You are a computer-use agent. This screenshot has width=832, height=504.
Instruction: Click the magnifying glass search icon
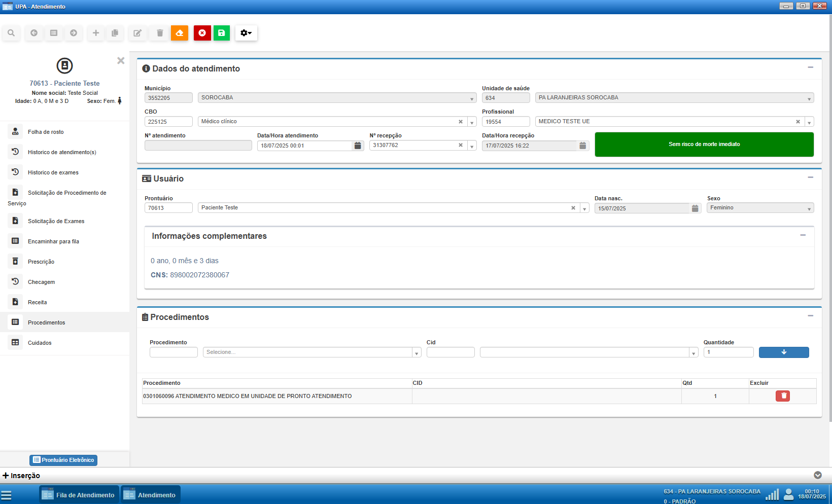(x=11, y=33)
